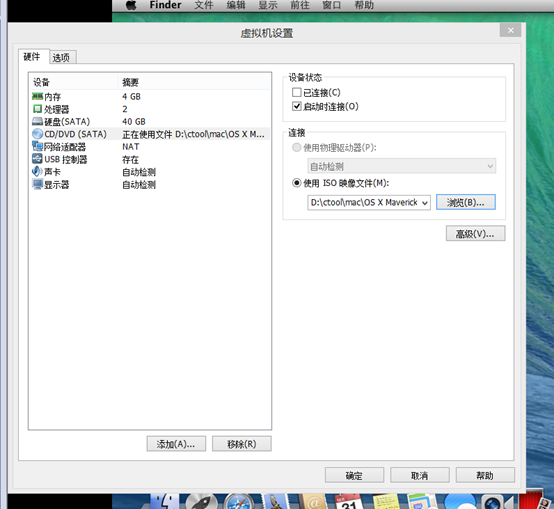Click the processor count value 2

pos(125,109)
